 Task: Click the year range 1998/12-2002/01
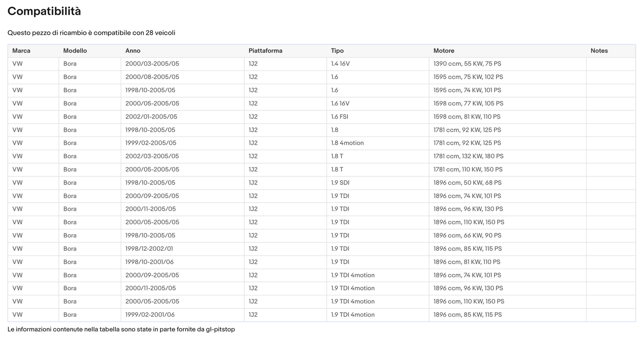click(x=149, y=249)
